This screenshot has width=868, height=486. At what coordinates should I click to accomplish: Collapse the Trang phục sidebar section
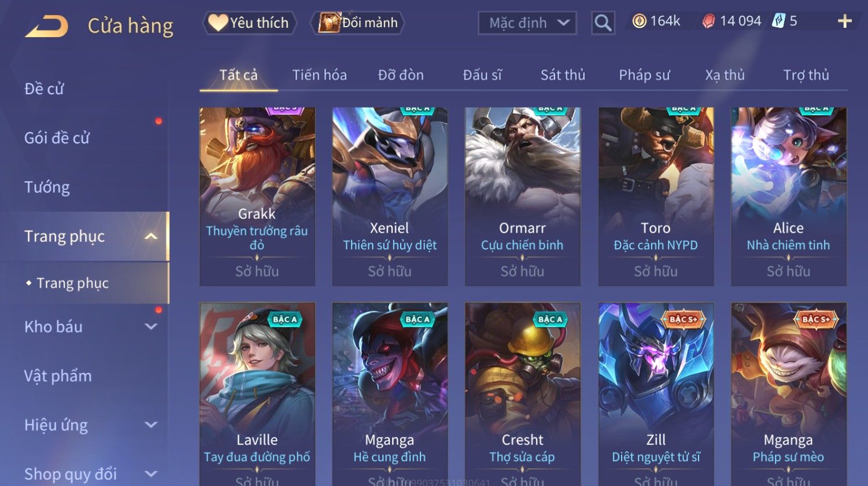[151, 236]
